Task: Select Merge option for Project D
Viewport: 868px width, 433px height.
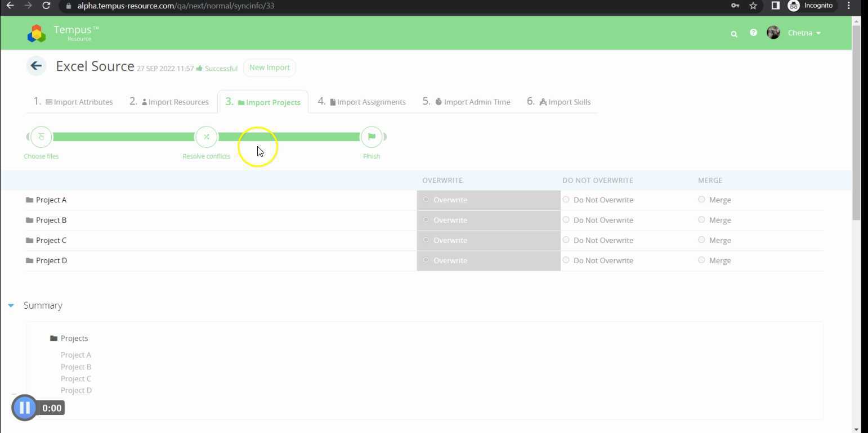Action: (x=701, y=260)
